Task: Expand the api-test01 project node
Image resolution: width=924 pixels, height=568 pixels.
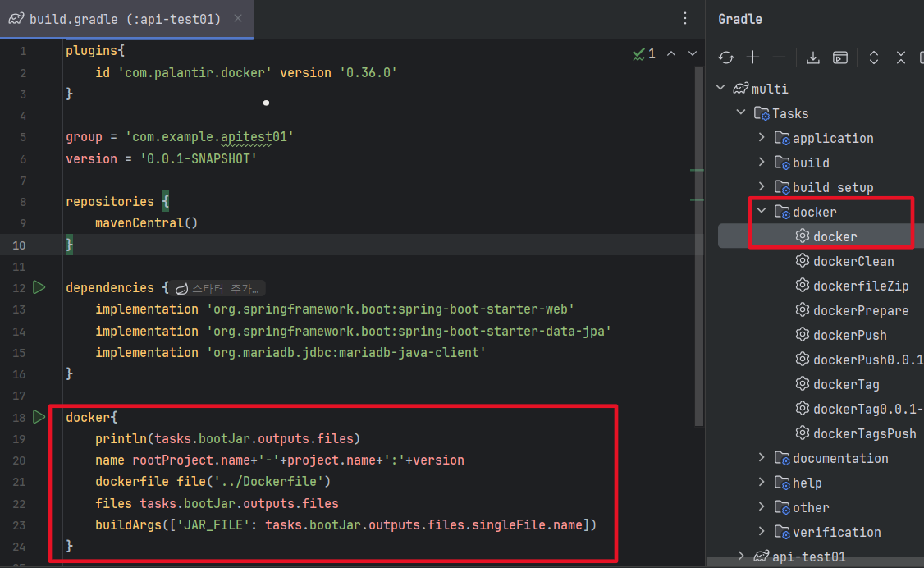Action: (741, 556)
